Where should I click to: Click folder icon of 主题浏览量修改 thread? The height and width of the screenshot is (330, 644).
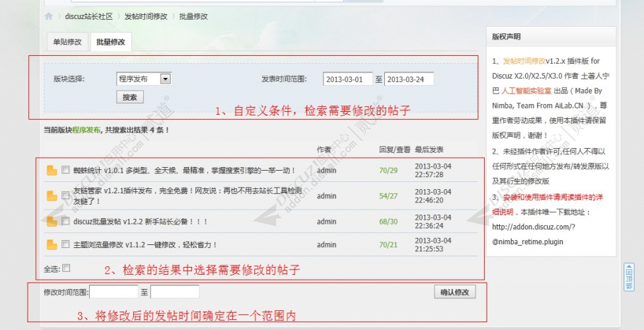pos(52,244)
